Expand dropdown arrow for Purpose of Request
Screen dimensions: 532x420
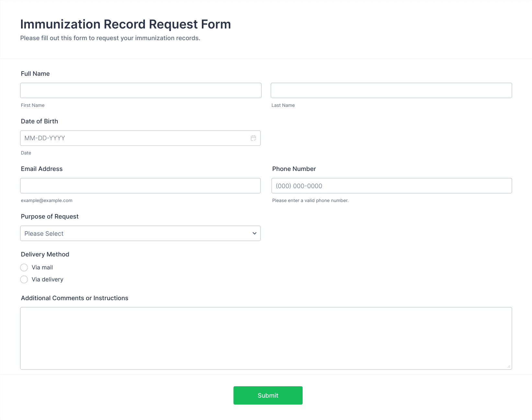coord(254,233)
